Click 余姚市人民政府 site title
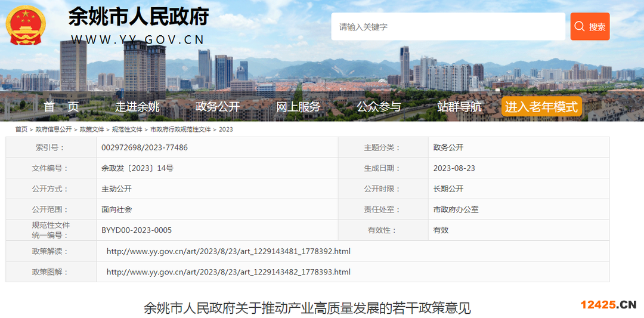 coord(139,17)
